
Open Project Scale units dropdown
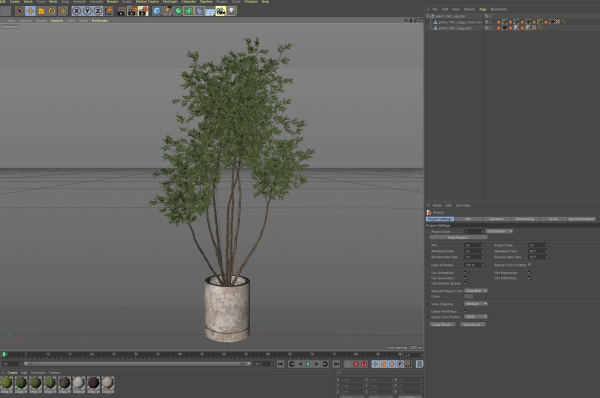click(499, 232)
